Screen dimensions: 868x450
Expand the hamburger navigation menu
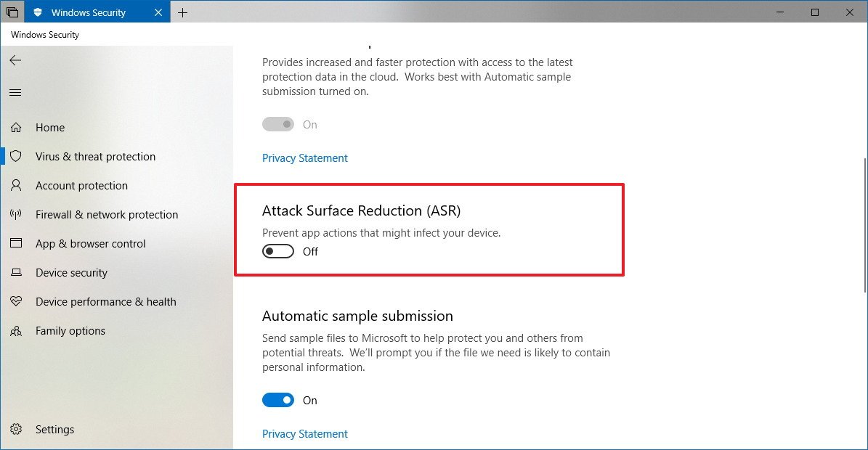pos(15,93)
